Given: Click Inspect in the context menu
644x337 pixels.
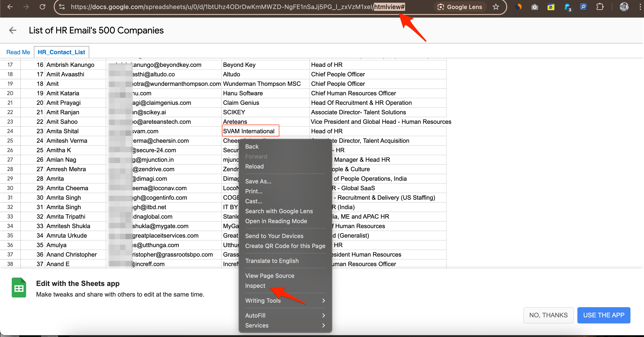Looking at the screenshot, I should pos(255,286).
